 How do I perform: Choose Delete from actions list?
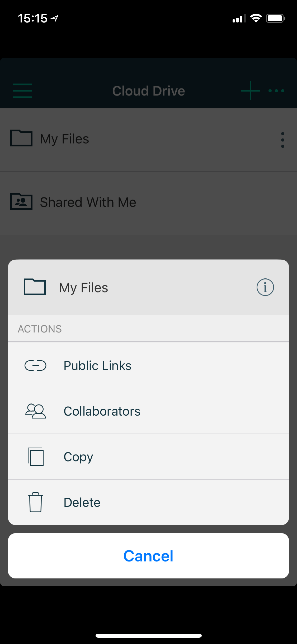coord(148,502)
